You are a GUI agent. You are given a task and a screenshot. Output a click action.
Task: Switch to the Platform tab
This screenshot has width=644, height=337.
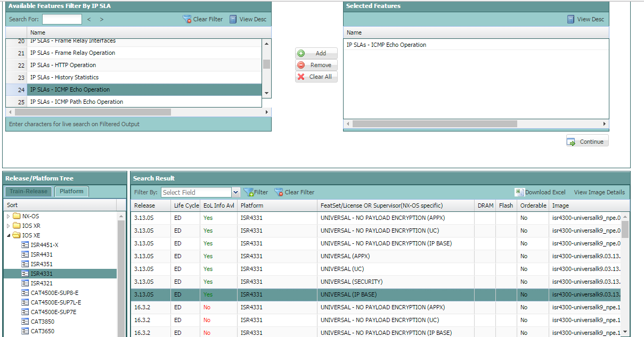[71, 191]
